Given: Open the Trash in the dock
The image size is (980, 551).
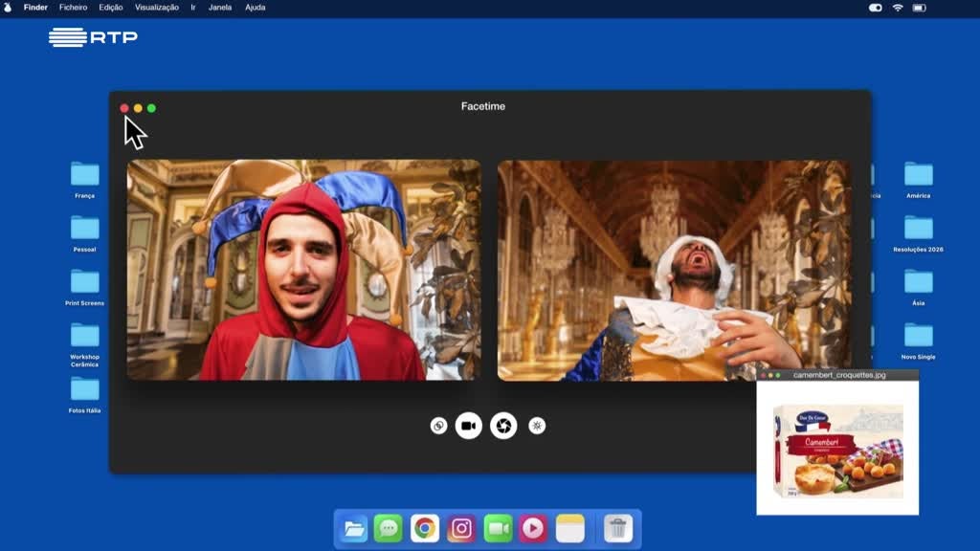Looking at the screenshot, I should [x=618, y=528].
